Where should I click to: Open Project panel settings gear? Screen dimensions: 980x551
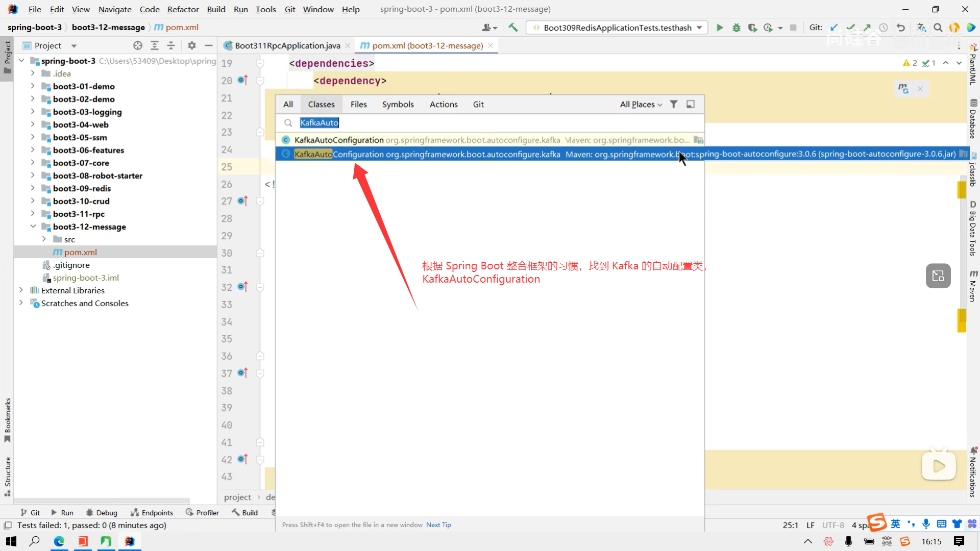click(x=191, y=45)
